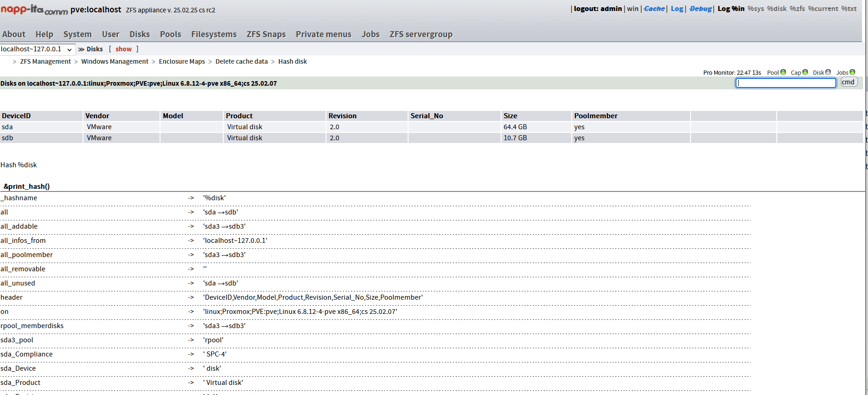This screenshot has width=868, height=395.
Task: Select the %txt log option
Action: coord(849,9)
